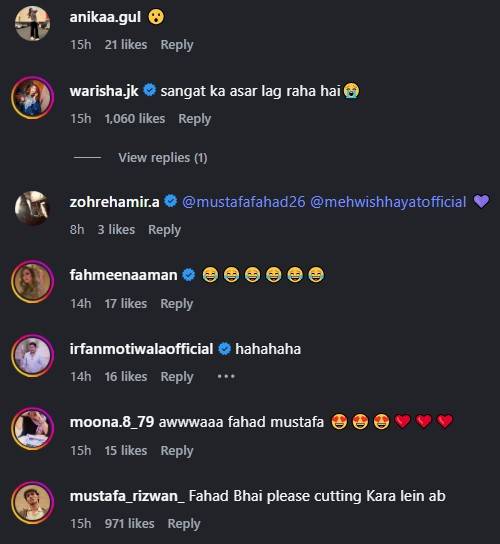Click verified badge next to zohrehamir.a
The width and height of the screenshot is (500, 544).
(x=170, y=201)
